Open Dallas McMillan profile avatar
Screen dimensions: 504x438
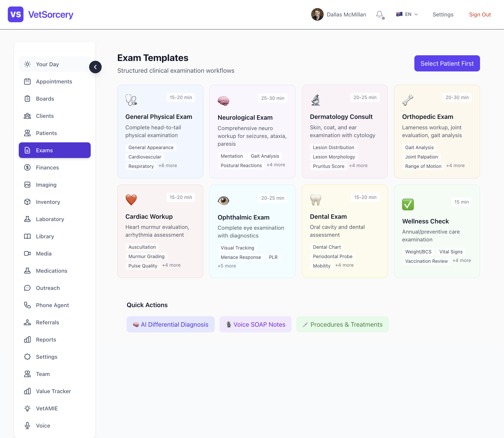[x=317, y=15]
